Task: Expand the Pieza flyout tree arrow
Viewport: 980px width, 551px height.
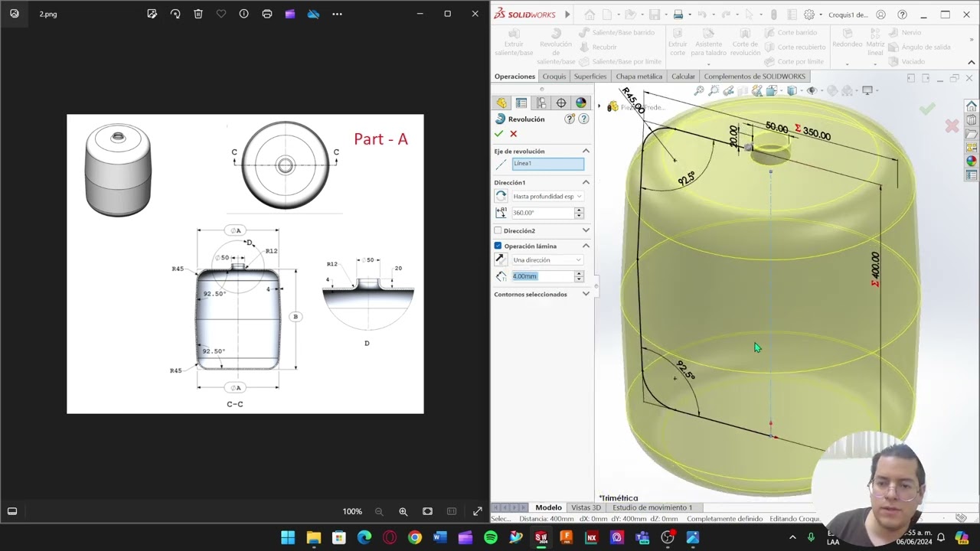Action: click(x=599, y=106)
